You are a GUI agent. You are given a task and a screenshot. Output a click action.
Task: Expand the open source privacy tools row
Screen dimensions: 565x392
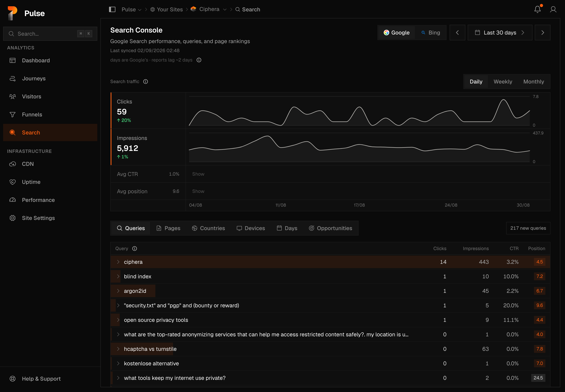118,320
